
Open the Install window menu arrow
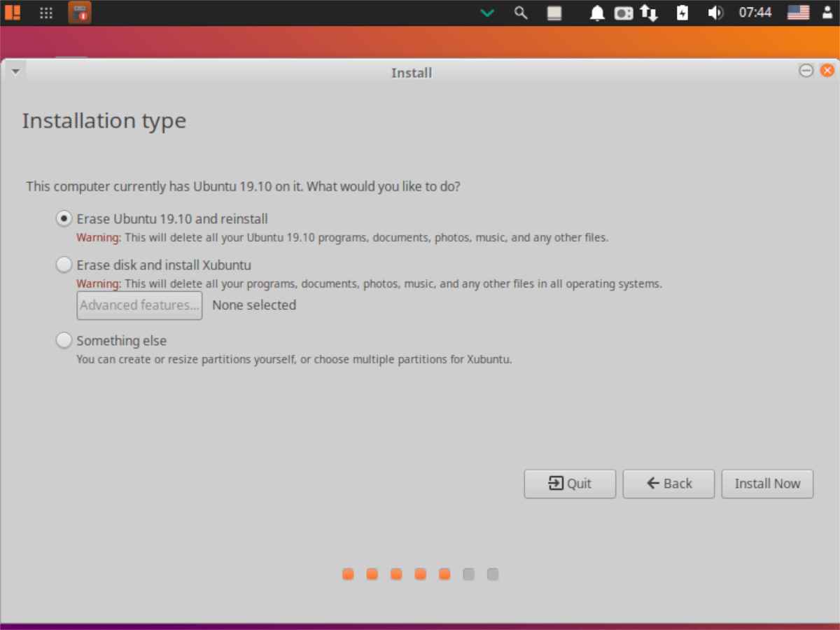(15, 71)
